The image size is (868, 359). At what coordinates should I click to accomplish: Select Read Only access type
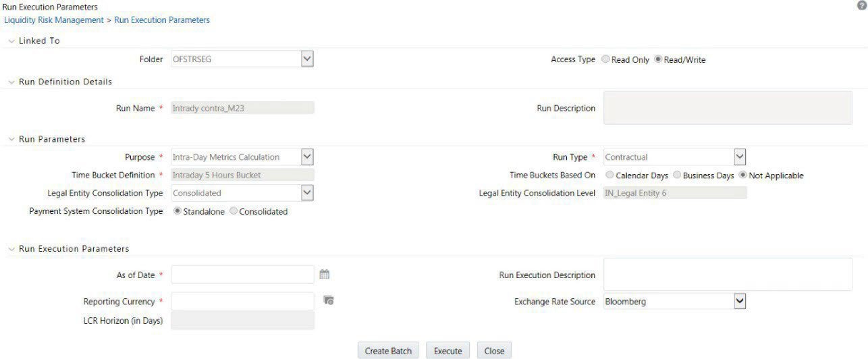point(605,59)
